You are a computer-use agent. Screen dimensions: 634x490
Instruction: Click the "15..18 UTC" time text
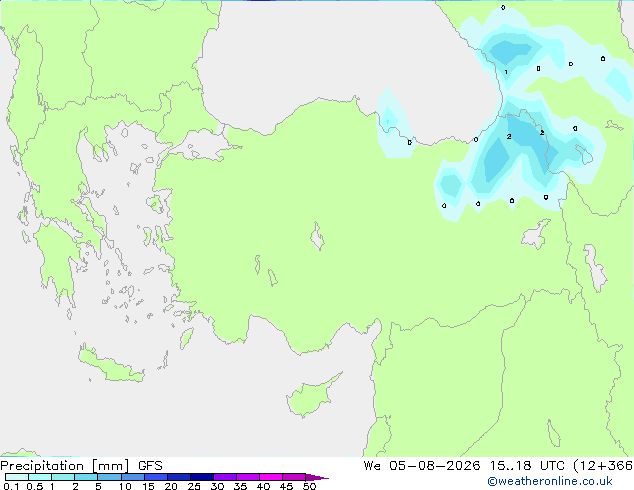click(x=527, y=466)
